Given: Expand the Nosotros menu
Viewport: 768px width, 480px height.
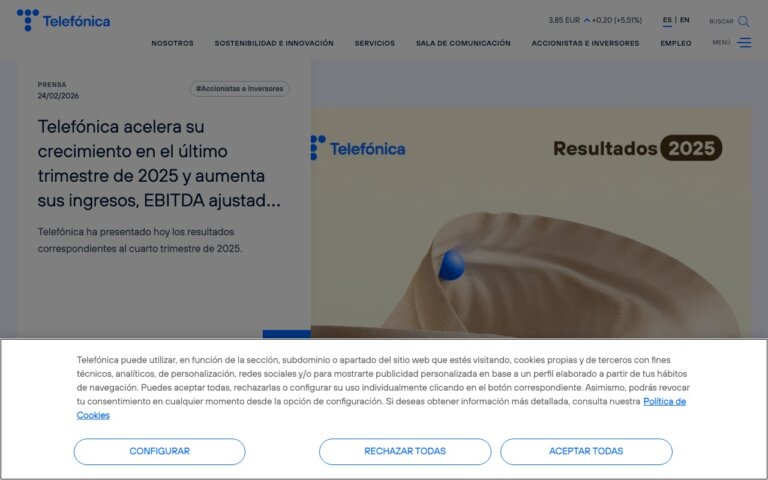Looking at the screenshot, I should (172, 43).
